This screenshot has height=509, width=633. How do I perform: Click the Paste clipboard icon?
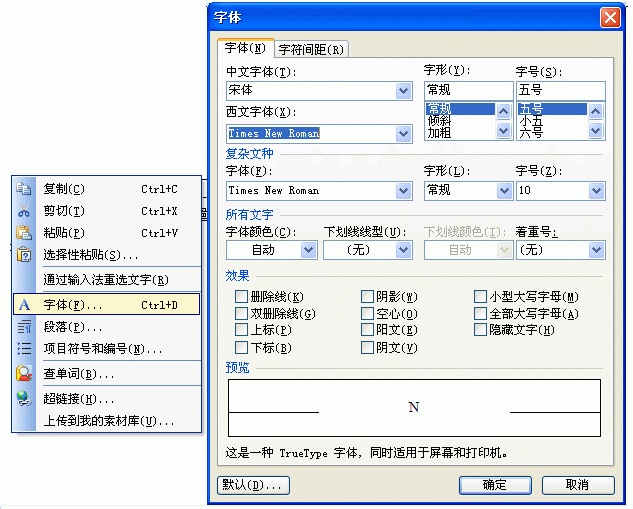(x=25, y=233)
